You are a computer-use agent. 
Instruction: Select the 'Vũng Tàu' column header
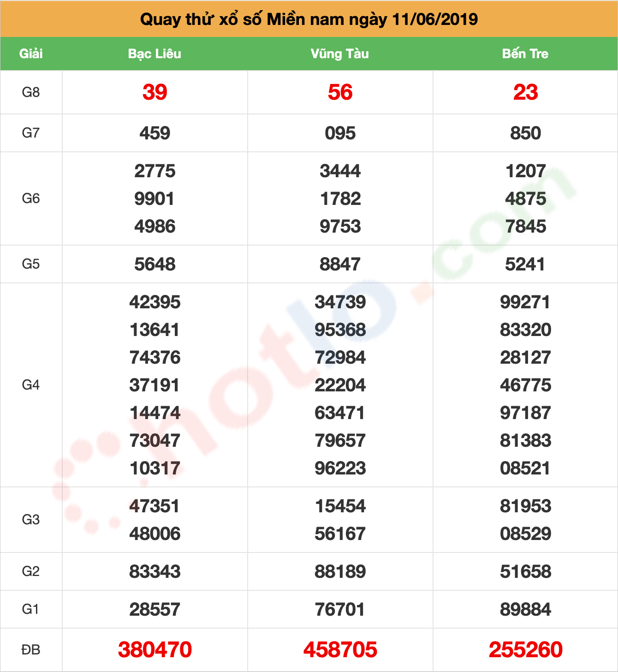[x=340, y=54]
